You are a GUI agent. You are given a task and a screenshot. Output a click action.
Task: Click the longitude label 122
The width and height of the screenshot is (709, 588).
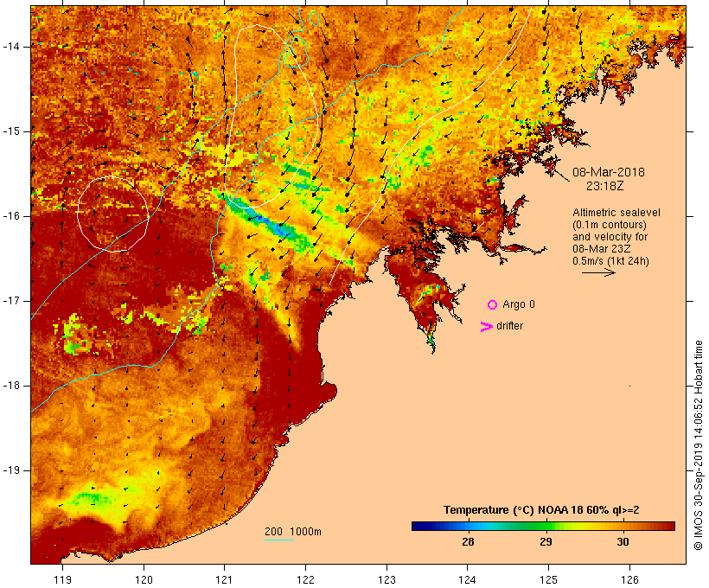click(306, 579)
